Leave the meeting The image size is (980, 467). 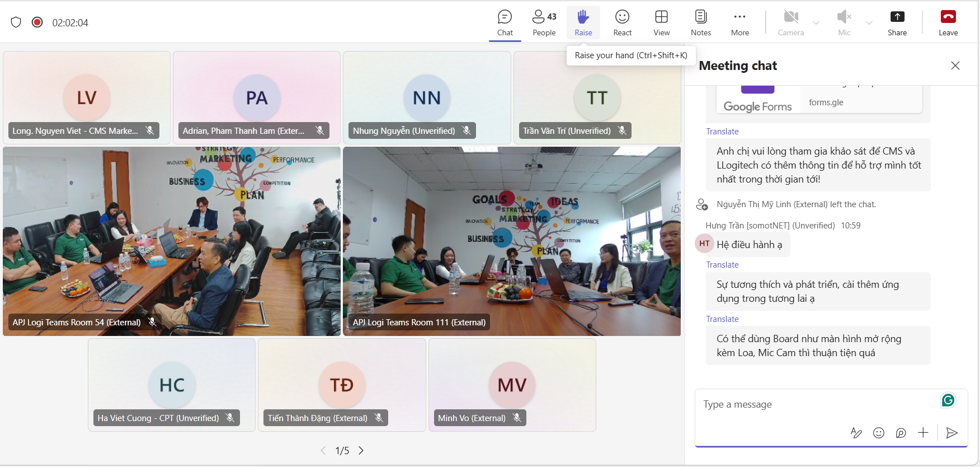click(x=948, y=22)
